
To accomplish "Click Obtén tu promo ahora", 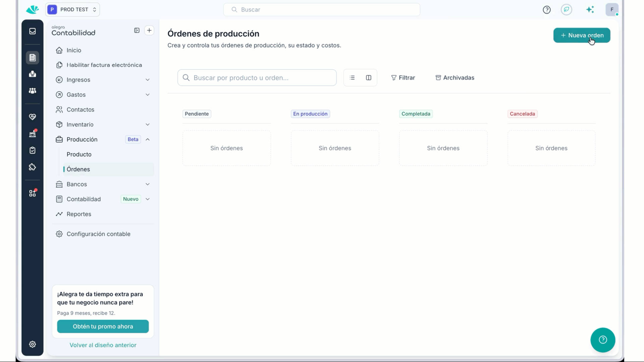I will click(103, 326).
